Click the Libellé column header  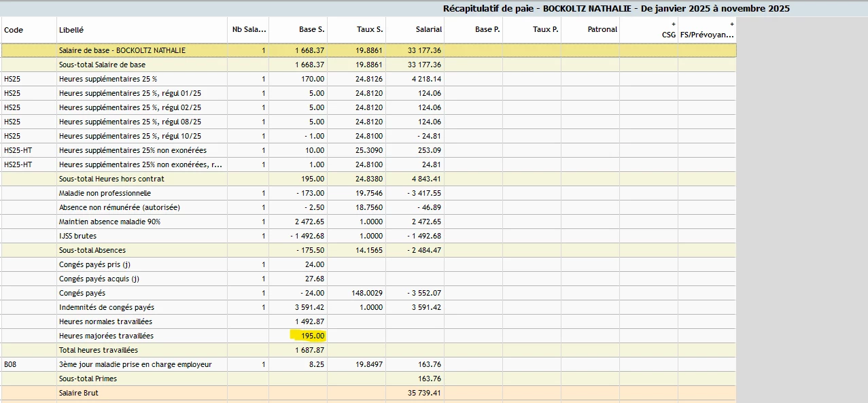point(142,30)
